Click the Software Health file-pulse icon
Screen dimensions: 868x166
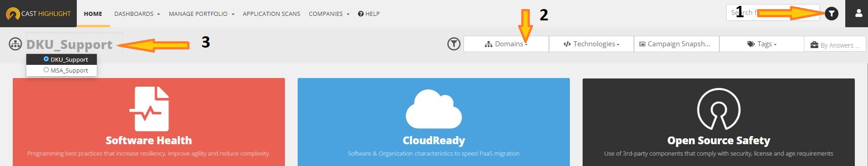[149, 109]
